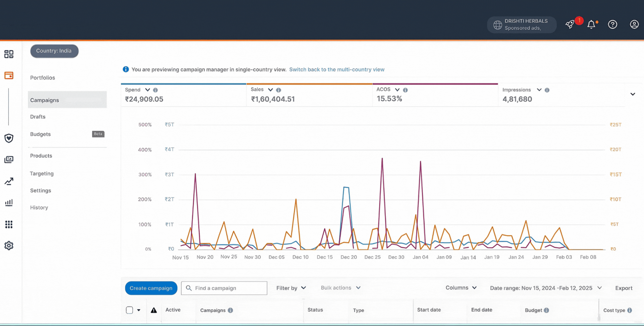Expand the Spend metric dropdown
Screen dimensions: 644x326
147,90
